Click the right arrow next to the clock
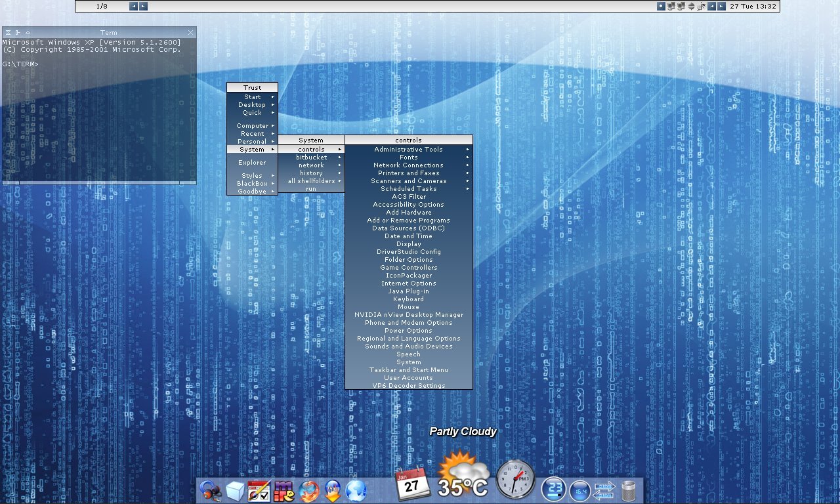The image size is (840, 504). pyautogui.click(x=722, y=6)
